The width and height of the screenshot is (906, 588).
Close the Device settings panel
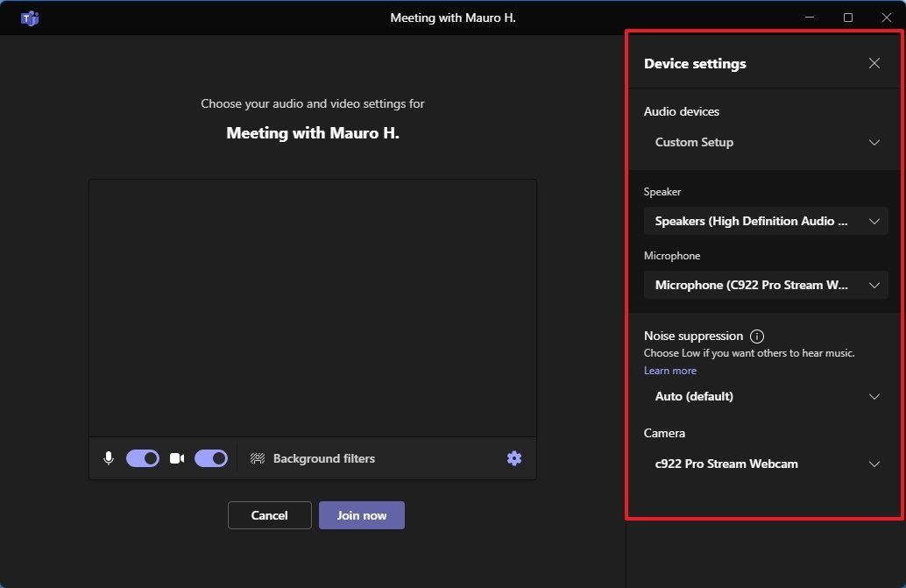click(x=874, y=63)
